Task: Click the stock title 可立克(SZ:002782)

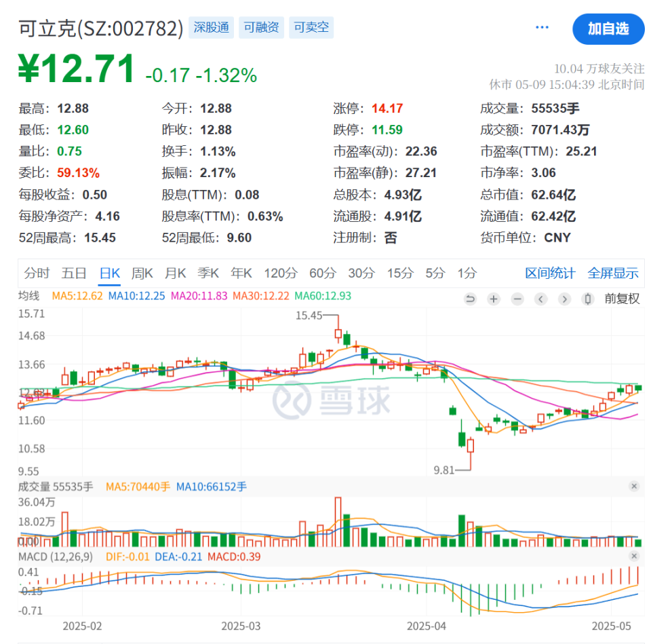Action: tap(101, 29)
